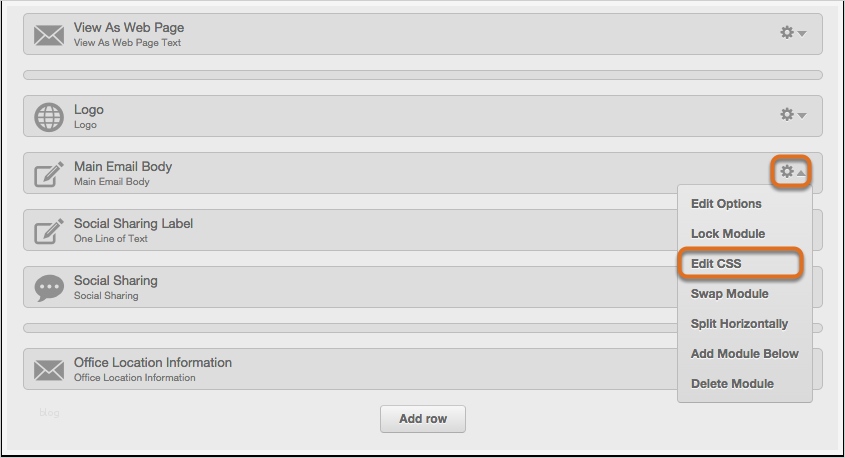Image resolution: width=845 pixels, height=458 pixels.
Task: Click the speech bubble icon for Social Sharing
Action: coord(49,288)
